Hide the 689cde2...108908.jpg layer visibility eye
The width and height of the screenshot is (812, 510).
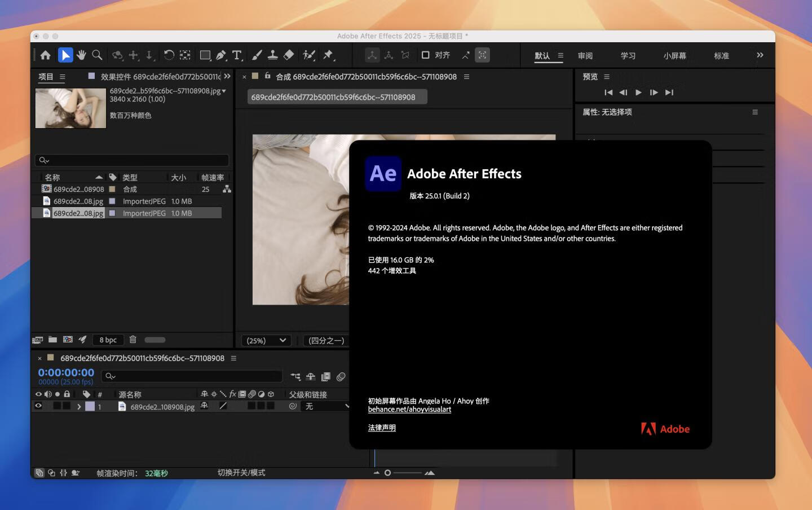(x=38, y=406)
